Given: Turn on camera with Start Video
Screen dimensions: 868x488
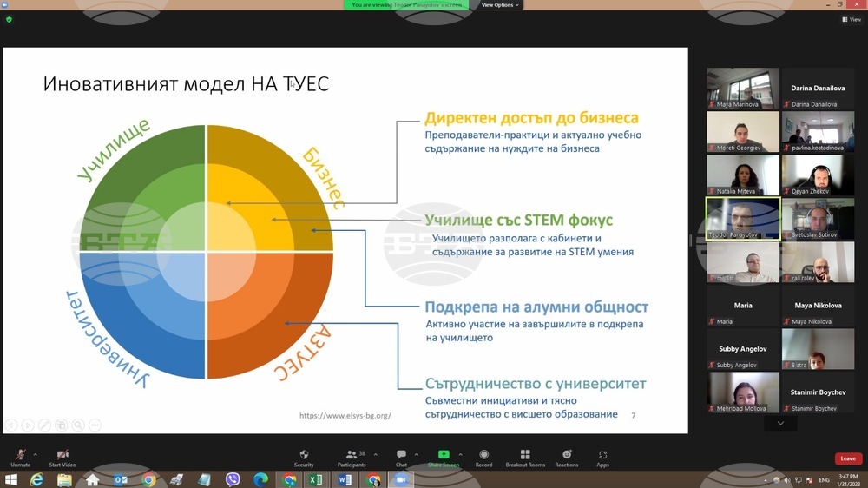Looking at the screenshot, I should click(62, 457).
